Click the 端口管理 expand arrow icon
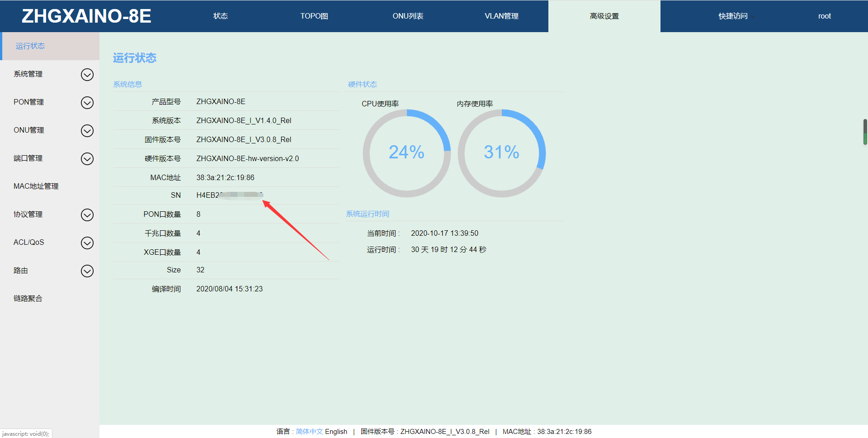 click(x=87, y=159)
